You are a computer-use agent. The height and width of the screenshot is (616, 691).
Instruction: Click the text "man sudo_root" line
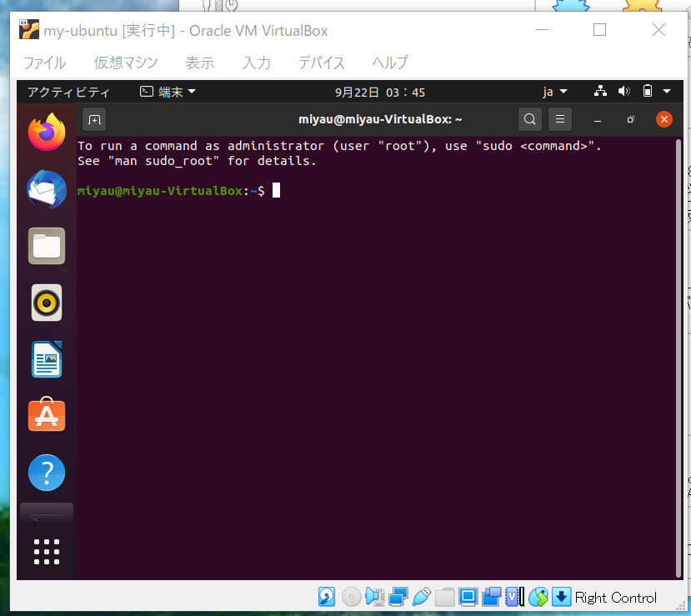point(197,161)
